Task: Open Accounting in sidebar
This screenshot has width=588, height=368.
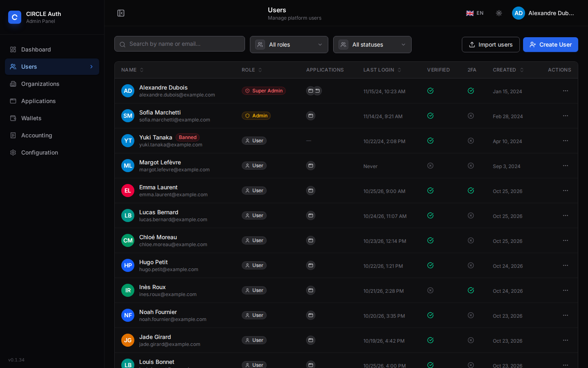Action: point(52,135)
